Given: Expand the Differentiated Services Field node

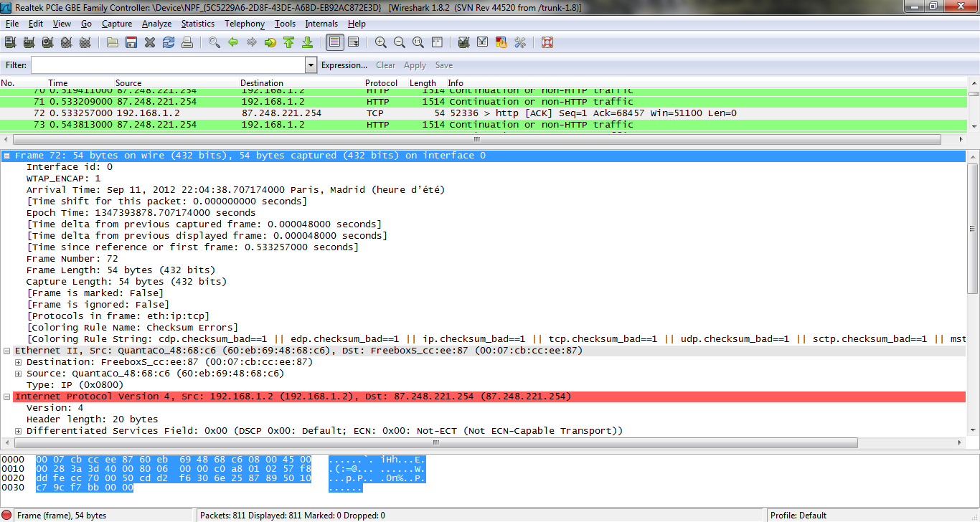Looking at the screenshot, I should tap(19, 431).
